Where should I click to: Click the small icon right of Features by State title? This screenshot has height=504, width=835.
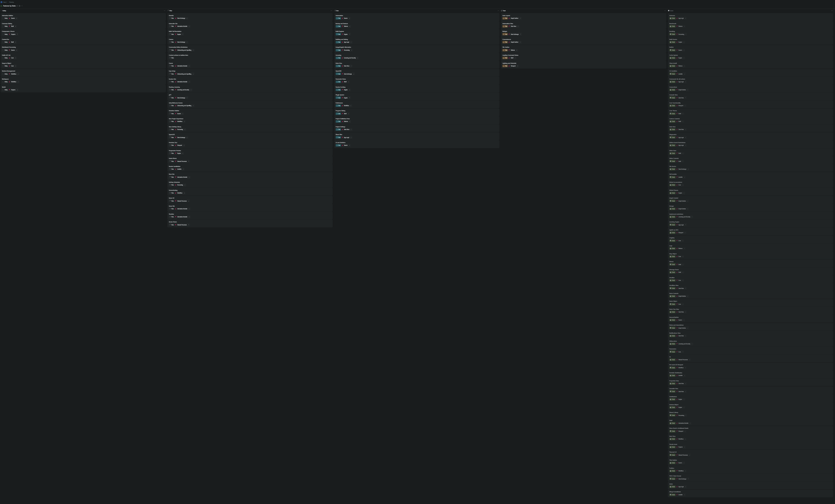(x=19, y=6)
